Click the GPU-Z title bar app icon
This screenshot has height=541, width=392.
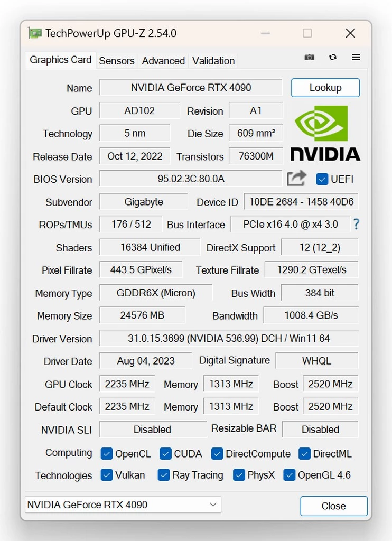[35, 33]
